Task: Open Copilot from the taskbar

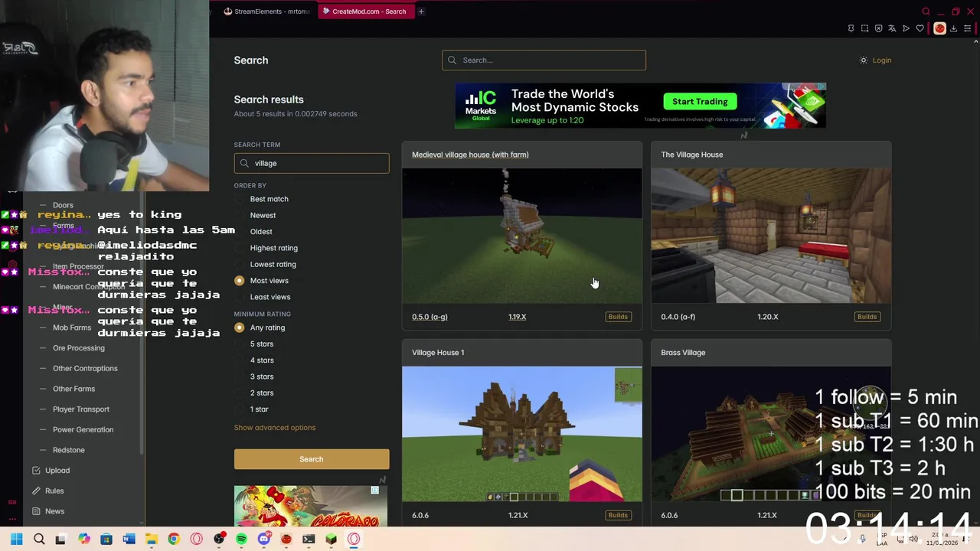Action: tap(83, 539)
